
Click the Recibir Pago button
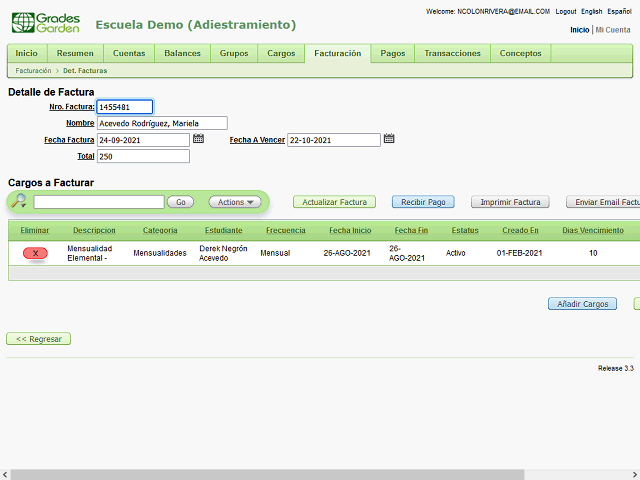tap(423, 202)
